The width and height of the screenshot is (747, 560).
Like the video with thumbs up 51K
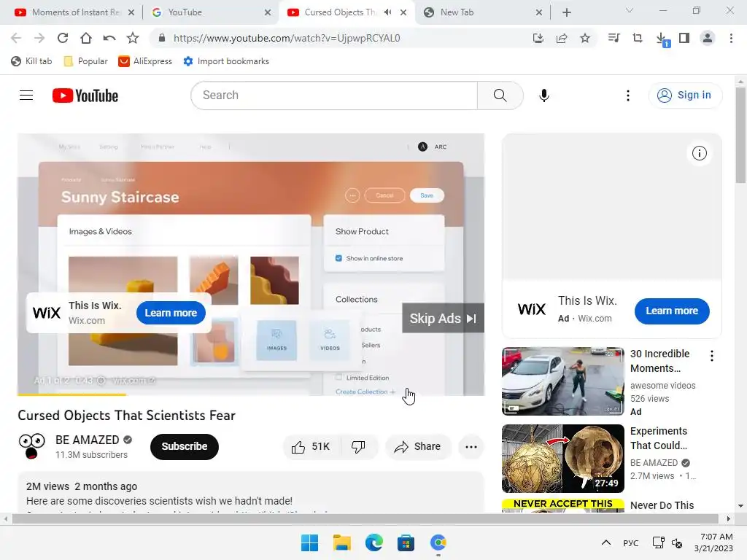pos(311,447)
